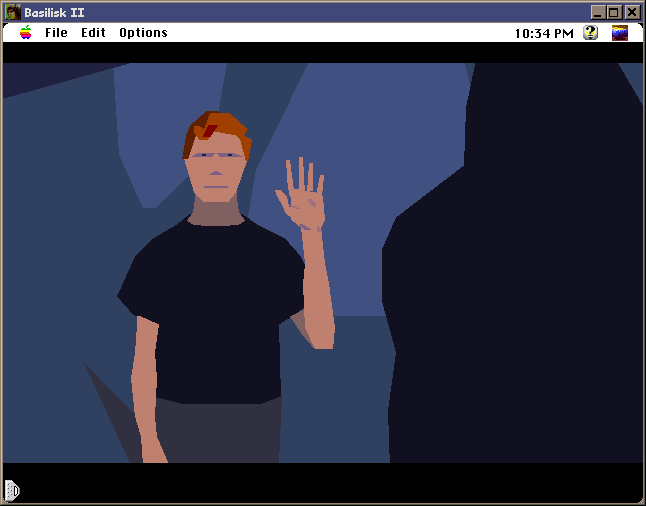
Task: Open the application switcher menu icon
Action: tap(620, 33)
